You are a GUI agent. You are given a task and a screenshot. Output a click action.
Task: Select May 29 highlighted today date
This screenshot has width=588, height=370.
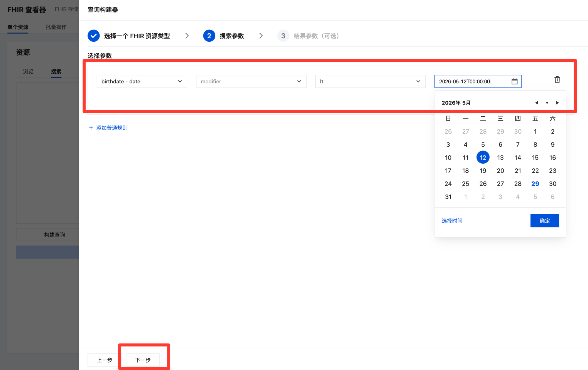535,183
